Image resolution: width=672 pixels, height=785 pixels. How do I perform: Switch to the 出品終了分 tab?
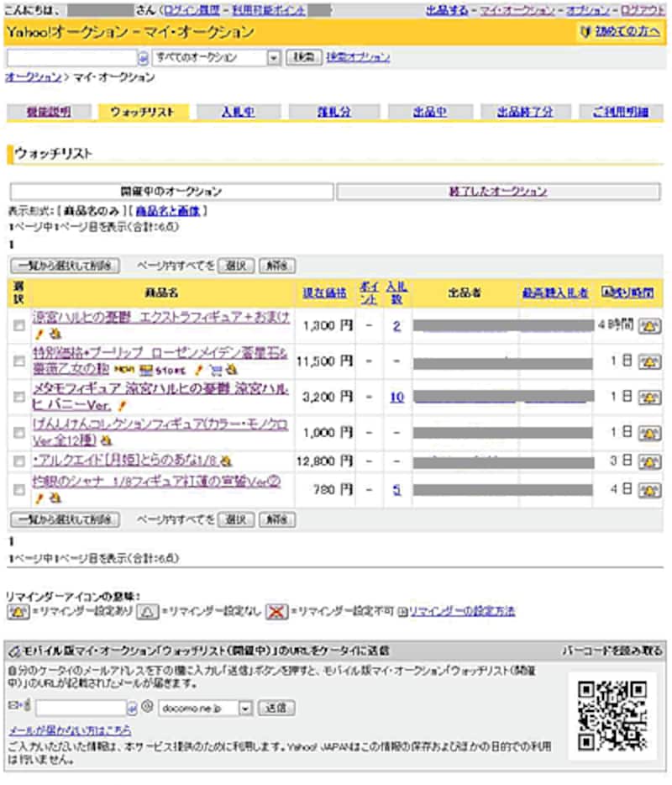point(525,112)
